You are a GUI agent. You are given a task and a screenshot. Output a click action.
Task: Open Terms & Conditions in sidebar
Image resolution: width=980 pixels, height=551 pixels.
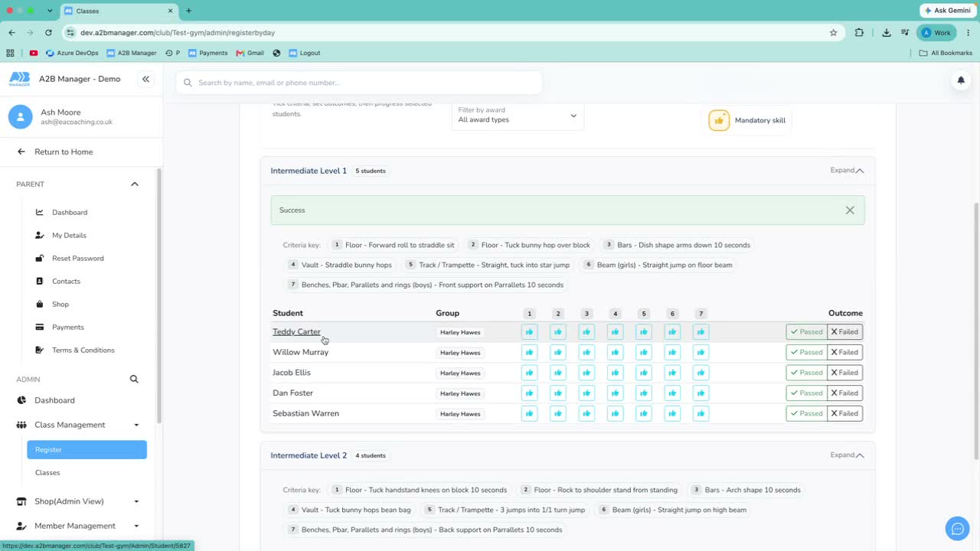click(x=83, y=350)
